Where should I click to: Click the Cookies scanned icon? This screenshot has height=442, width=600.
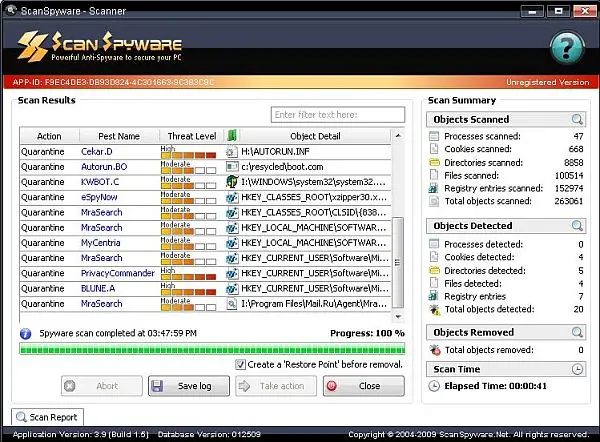click(434, 149)
